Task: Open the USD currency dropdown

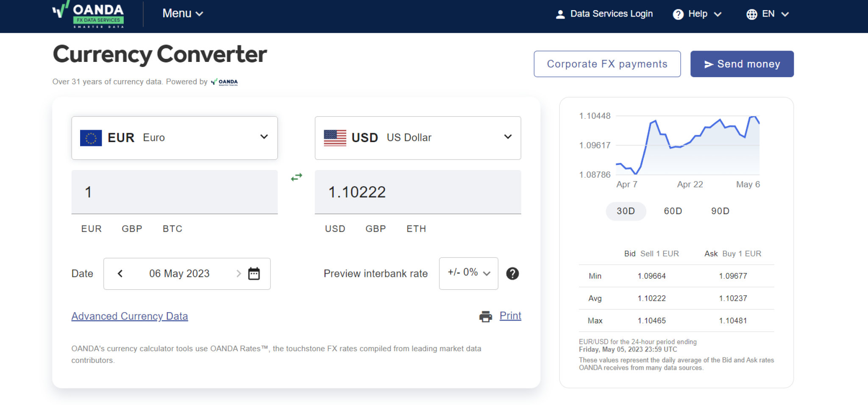Action: [x=507, y=137]
